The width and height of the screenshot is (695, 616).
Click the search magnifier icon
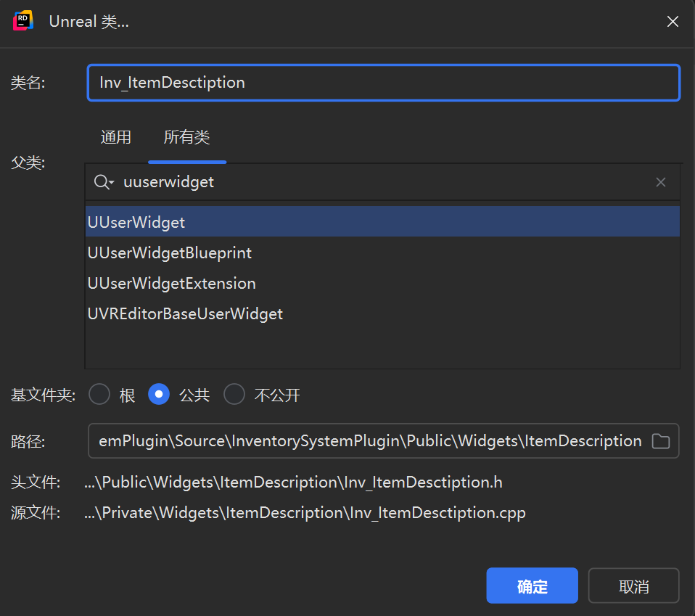102,182
